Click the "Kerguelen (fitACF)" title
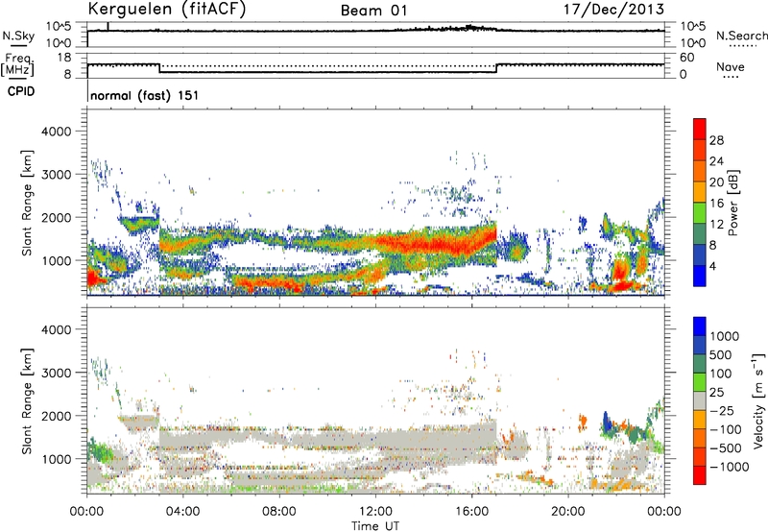Screen dimensions: 768x532 click(166, 10)
